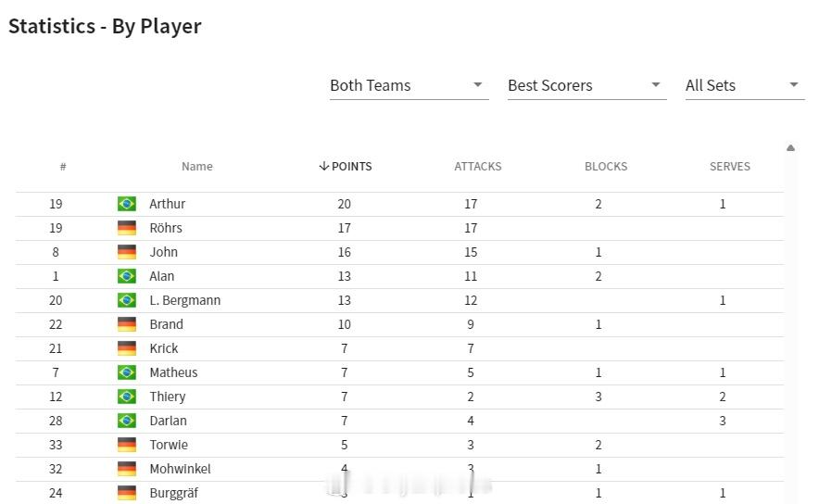The image size is (819, 504).
Task: Sort the table by ATTACKS column
Action: click(x=477, y=166)
